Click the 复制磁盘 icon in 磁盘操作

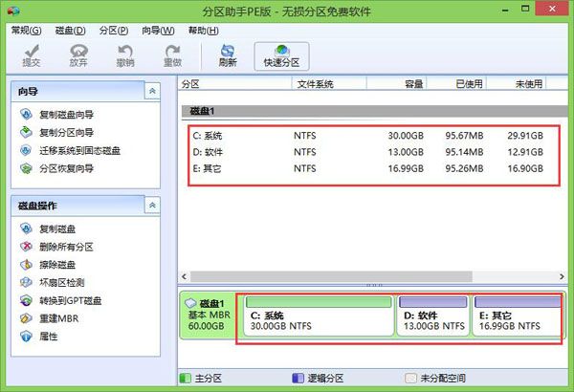tap(26, 229)
